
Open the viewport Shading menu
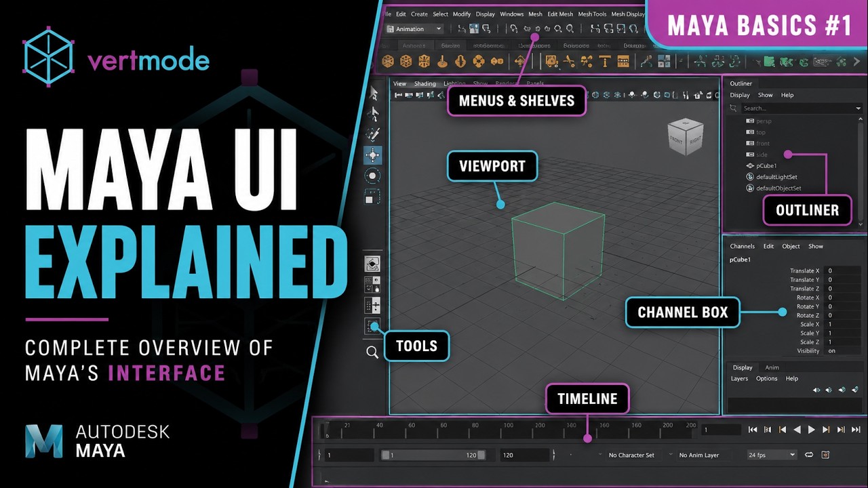point(425,84)
